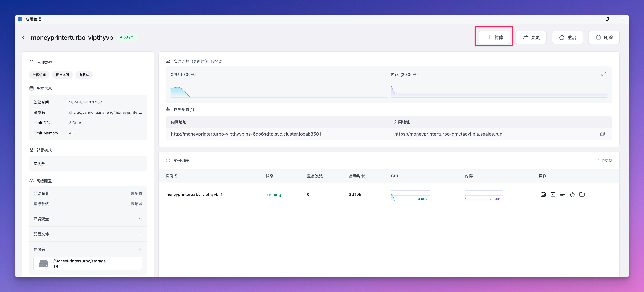Collapse the 环境变量 section
Image resolution: width=644 pixels, height=292 pixels.
140,219
